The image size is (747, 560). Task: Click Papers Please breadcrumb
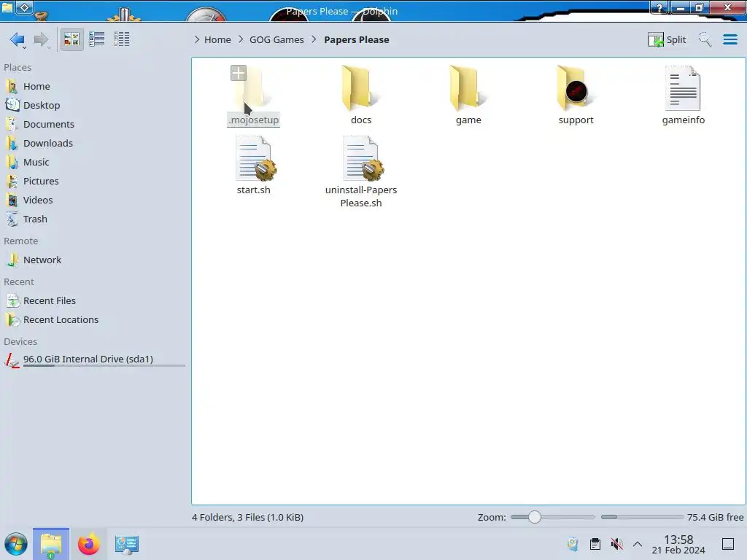coord(356,39)
